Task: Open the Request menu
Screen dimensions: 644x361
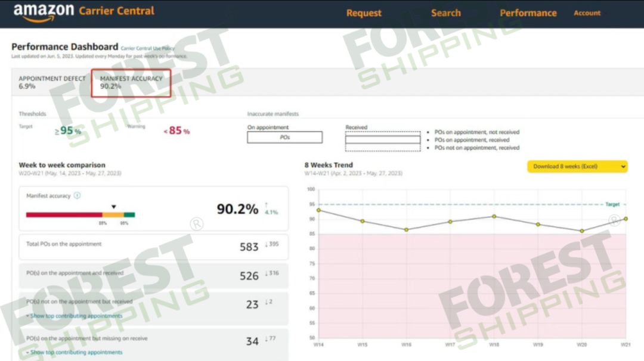Action: [x=364, y=13]
